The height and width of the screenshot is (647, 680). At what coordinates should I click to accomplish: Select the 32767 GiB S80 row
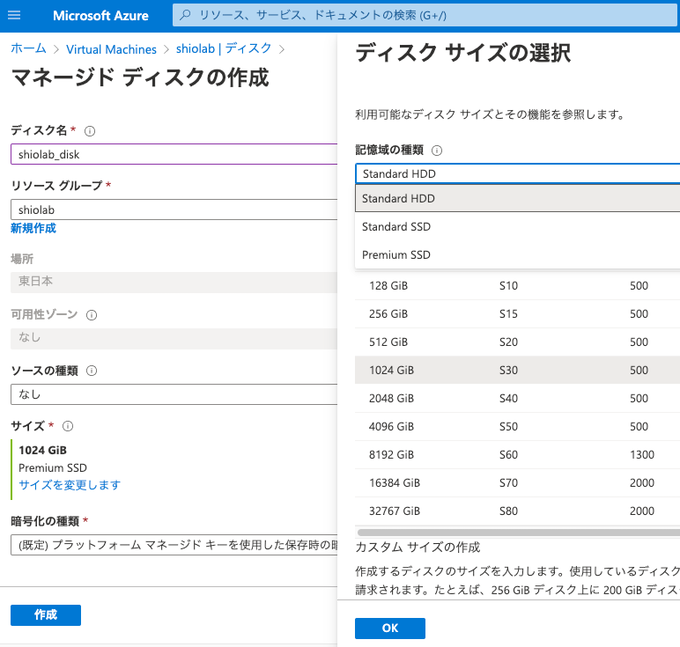tap(517, 511)
